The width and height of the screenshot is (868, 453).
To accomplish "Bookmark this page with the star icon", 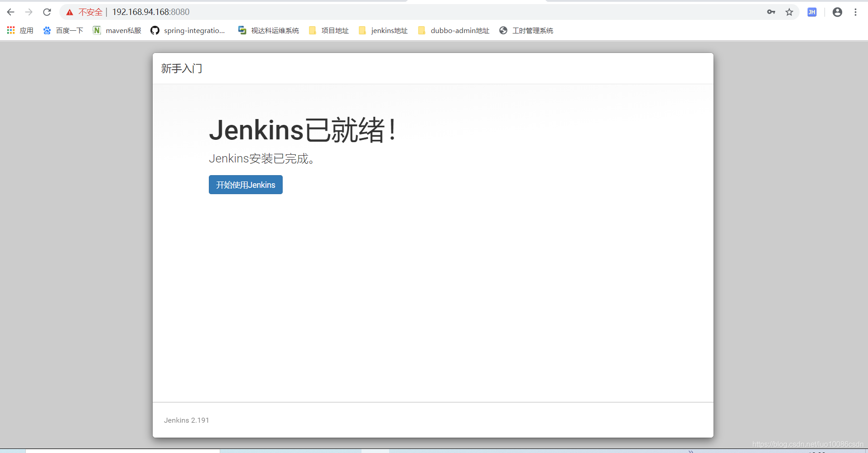I will tap(789, 12).
